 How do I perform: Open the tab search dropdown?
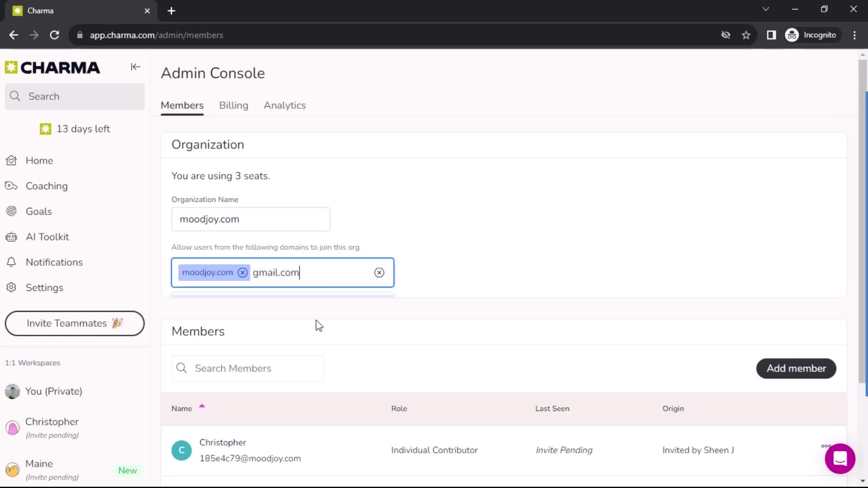(765, 9)
